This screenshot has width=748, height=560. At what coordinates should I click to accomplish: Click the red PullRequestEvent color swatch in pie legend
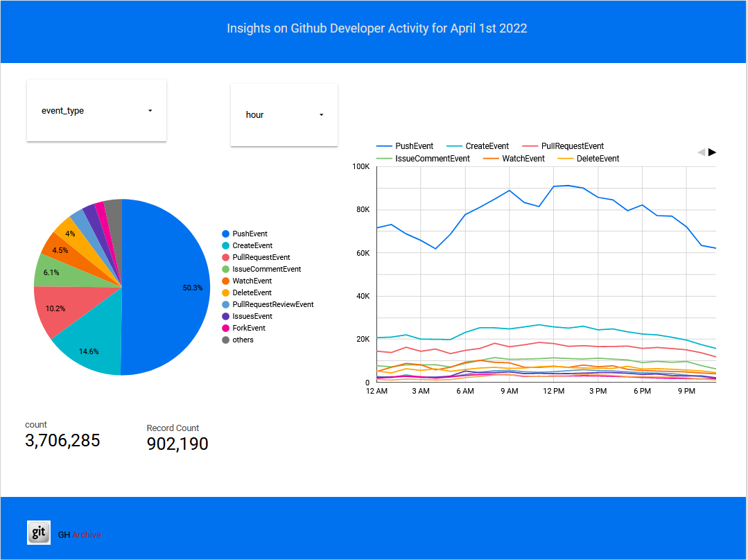click(x=224, y=257)
